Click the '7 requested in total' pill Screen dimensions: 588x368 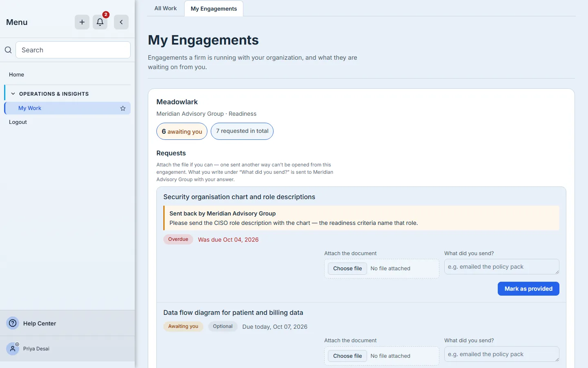pos(242,131)
